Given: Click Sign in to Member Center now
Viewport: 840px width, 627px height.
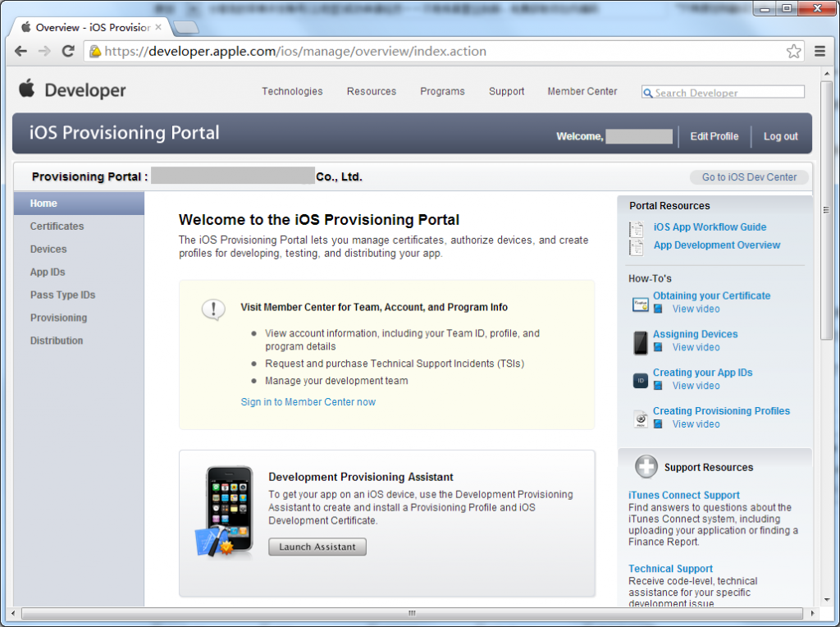Looking at the screenshot, I should tap(308, 402).
